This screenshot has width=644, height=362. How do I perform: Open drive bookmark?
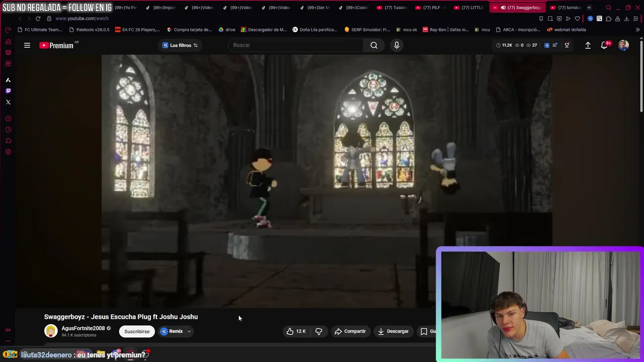click(226, 30)
